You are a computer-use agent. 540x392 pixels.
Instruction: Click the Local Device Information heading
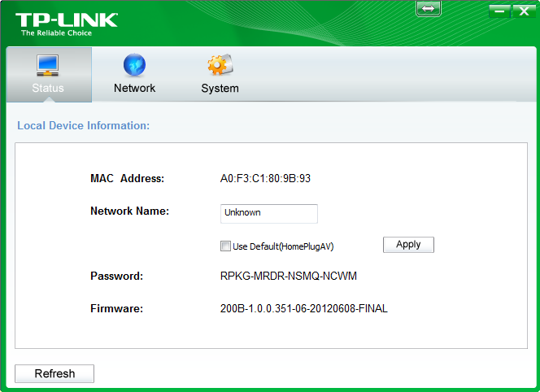point(83,126)
